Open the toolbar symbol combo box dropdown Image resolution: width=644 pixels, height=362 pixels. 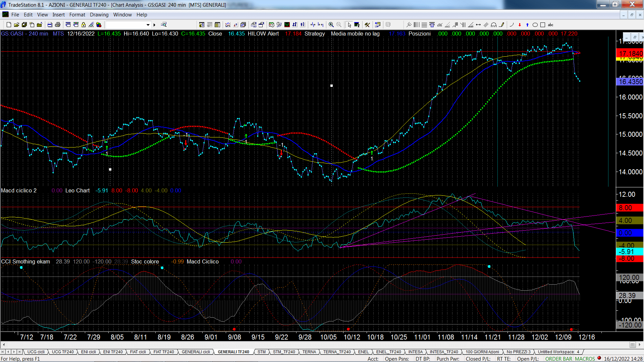click(148, 25)
